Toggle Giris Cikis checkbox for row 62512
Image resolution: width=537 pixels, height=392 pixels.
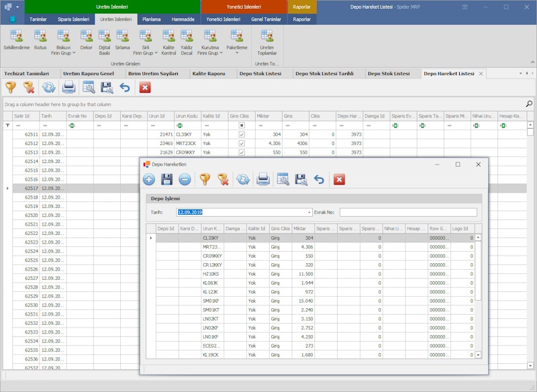242,143
